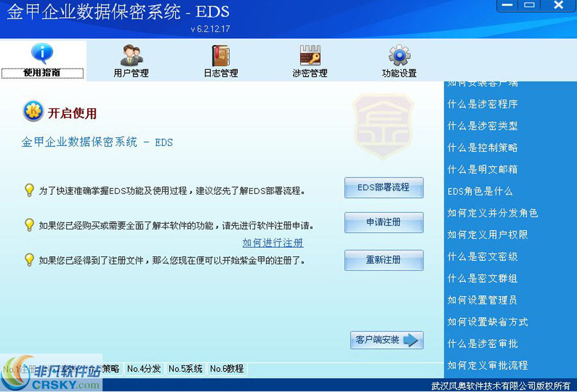The width and height of the screenshot is (577, 392).
Task: Open help topic 如何设置缺省方式
Action: click(488, 322)
